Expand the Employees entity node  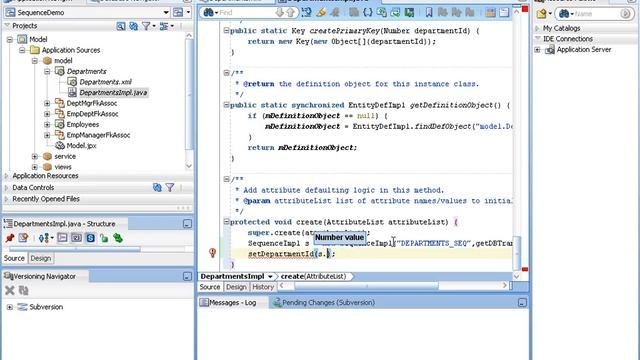[x=47, y=124]
